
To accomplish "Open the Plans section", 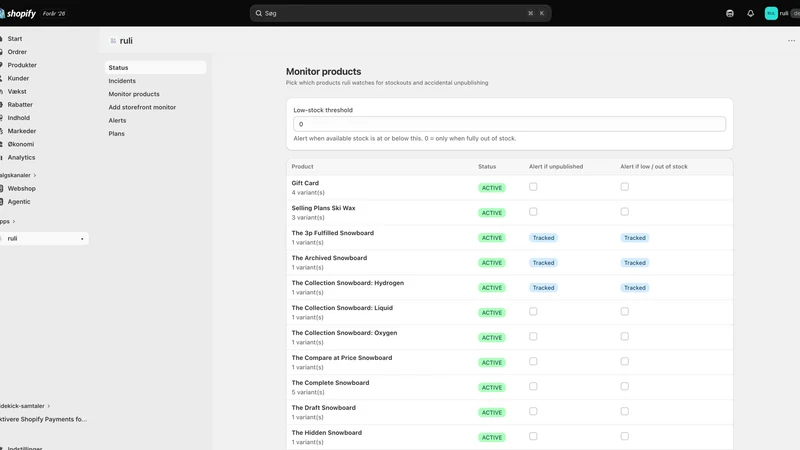I will [x=116, y=134].
